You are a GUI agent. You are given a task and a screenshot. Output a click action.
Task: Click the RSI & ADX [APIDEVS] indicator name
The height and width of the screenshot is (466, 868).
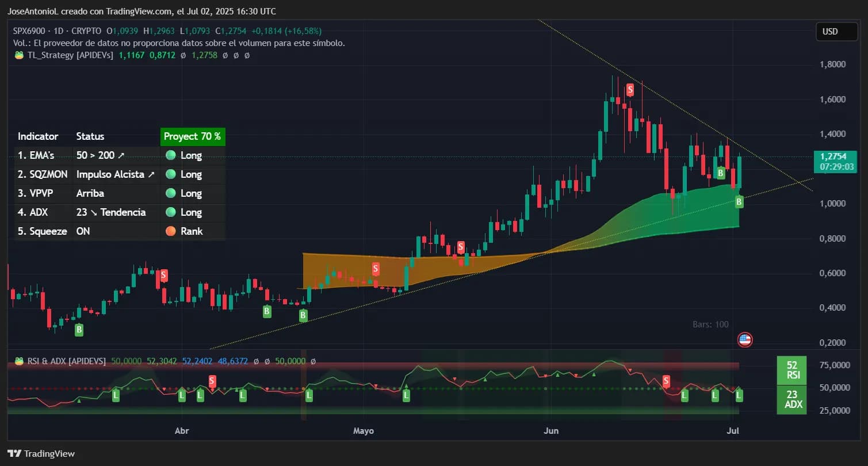[x=66, y=361]
